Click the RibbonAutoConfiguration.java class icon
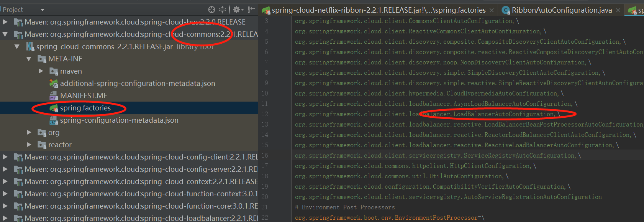The height and width of the screenshot is (222, 644). (x=506, y=10)
